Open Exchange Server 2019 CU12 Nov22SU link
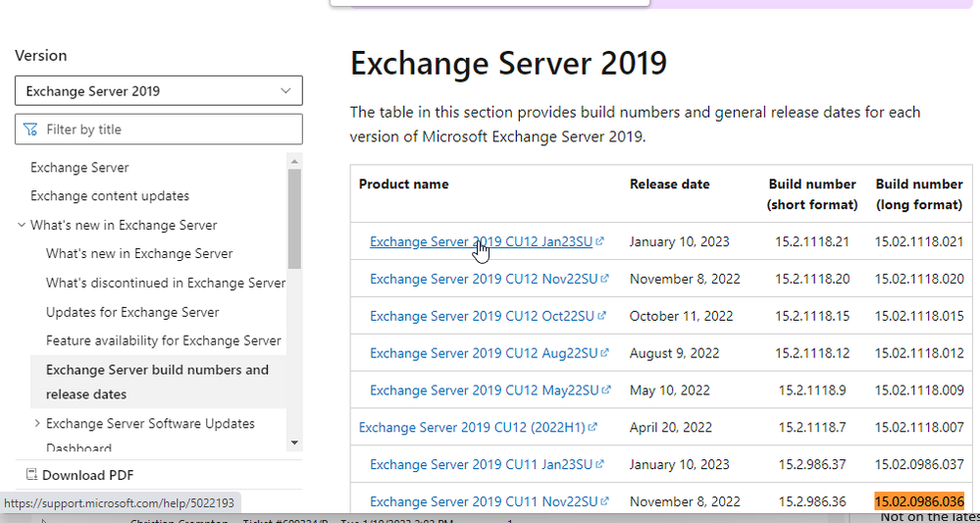This screenshot has height=523, width=980. pos(484,278)
